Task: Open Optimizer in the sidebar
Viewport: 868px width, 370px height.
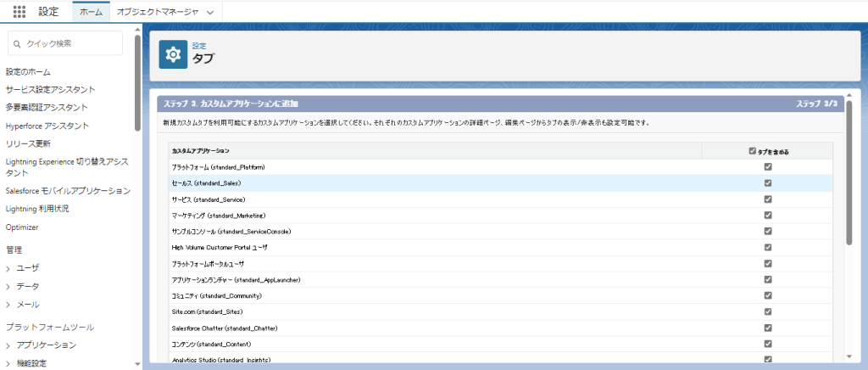Action: (22, 227)
